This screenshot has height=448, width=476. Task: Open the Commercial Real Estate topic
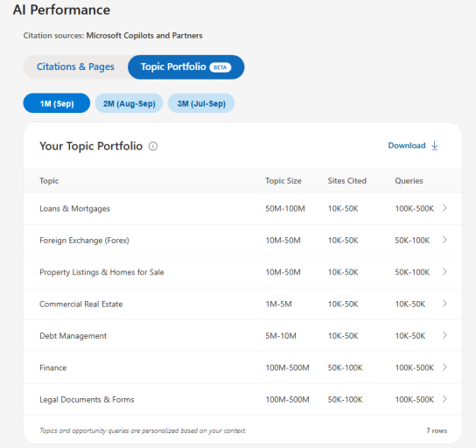81,304
